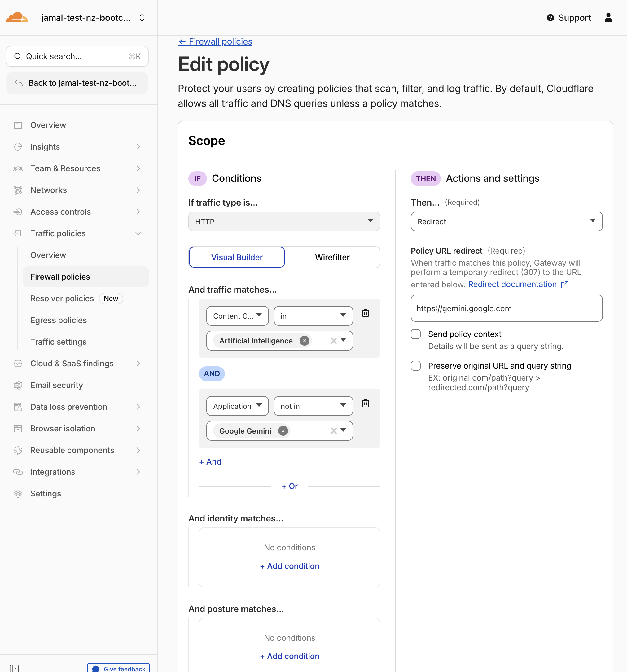Open Overview under Traffic policies
The image size is (627, 672).
(x=48, y=255)
